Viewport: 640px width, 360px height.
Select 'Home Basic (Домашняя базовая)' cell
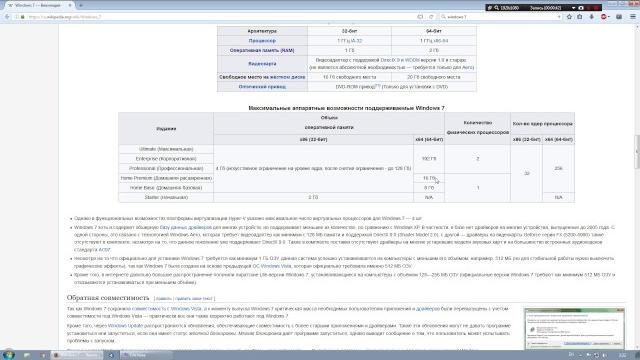point(166,188)
